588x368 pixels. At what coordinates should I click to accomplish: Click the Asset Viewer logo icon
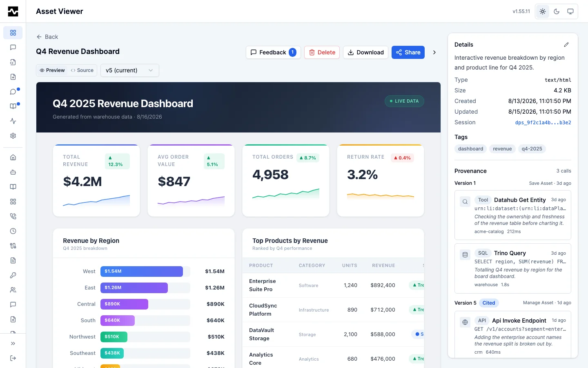13,11
